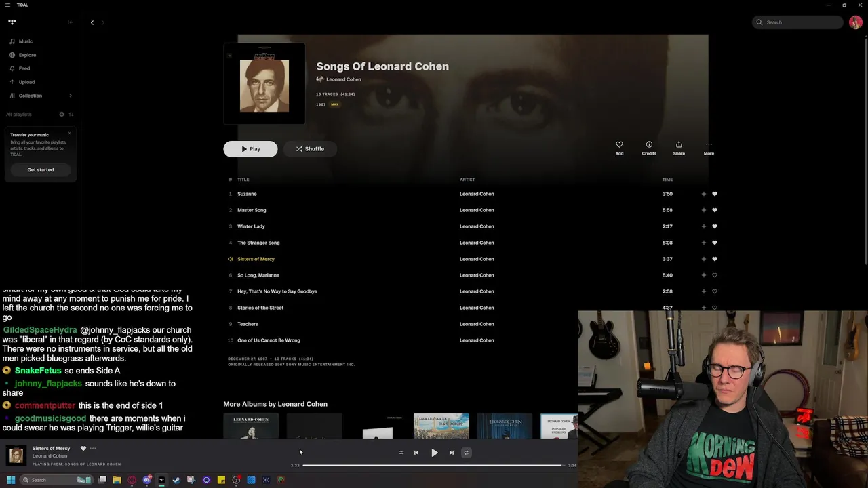The width and height of the screenshot is (868, 488).
Task: Toggle the heart on Master Song
Action: 715,210
